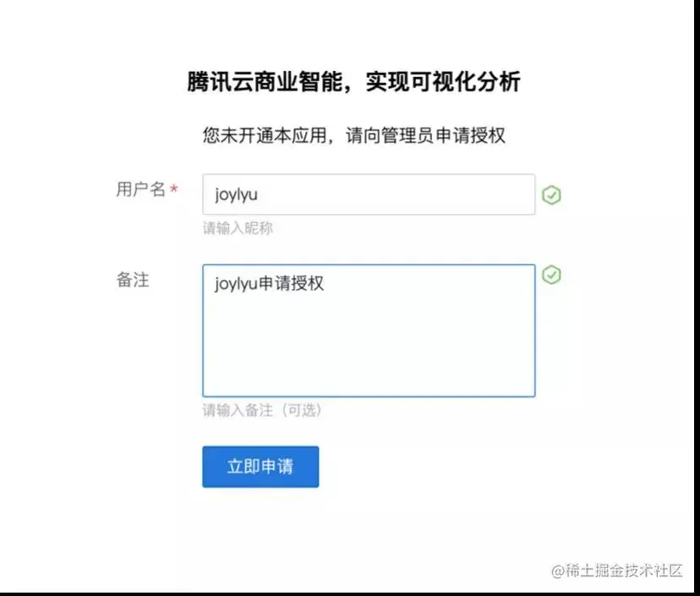Click the 实现可视化分析 part of the title
Image resolution: width=700 pixels, height=596 pixels.
(443, 82)
